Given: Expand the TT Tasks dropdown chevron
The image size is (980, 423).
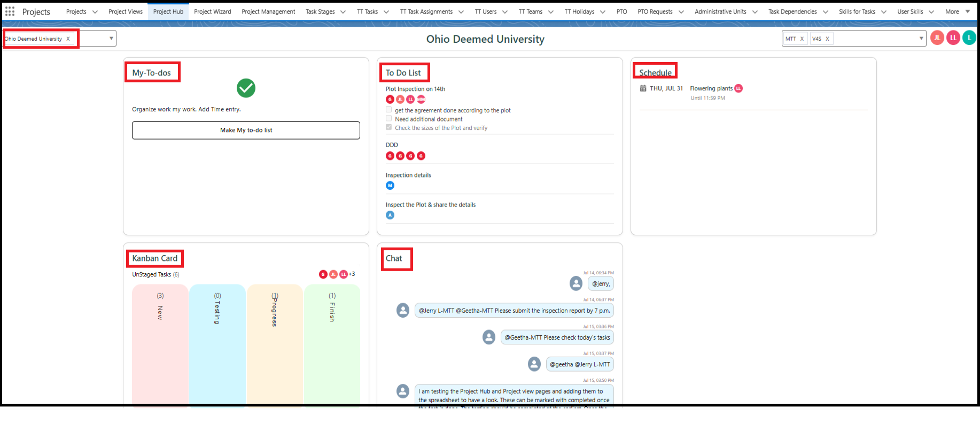Looking at the screenshot, I should click(x=386, y=12).
